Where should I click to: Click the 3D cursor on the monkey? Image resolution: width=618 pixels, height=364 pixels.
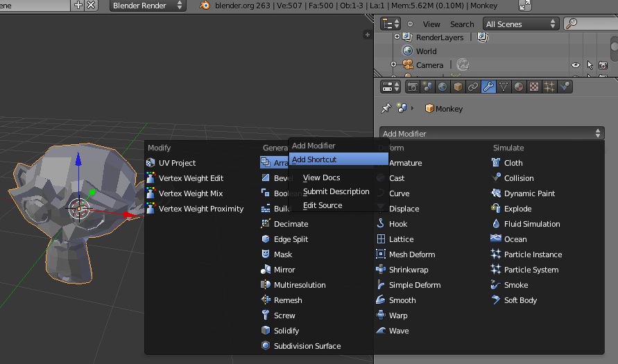[x=79, y=209]
